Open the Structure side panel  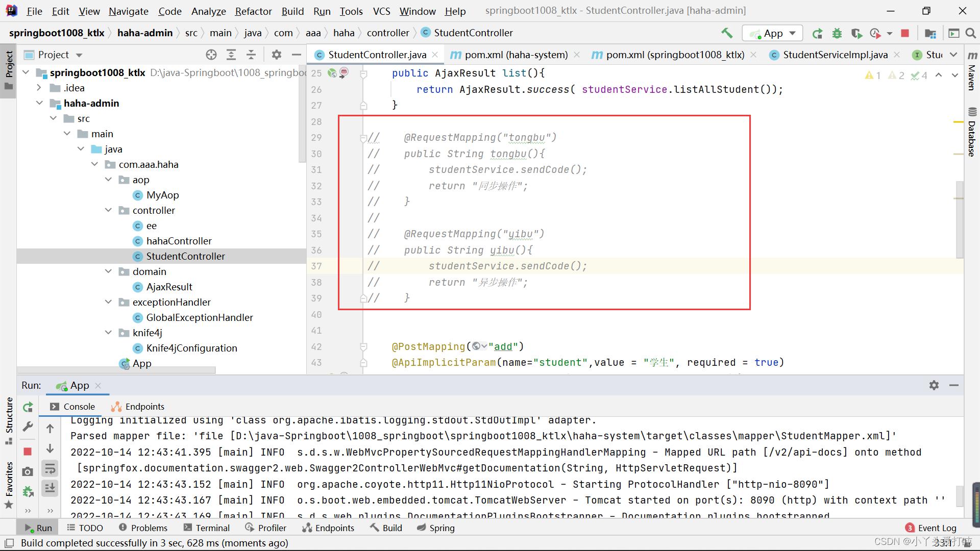pyautogui.click(x=9, y=421)
